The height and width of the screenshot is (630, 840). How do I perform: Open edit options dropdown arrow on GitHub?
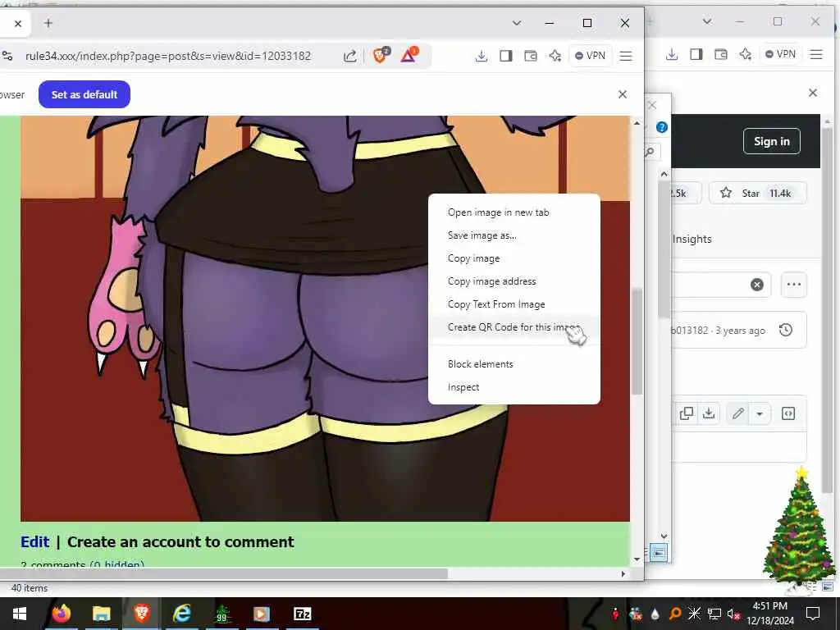759,413
